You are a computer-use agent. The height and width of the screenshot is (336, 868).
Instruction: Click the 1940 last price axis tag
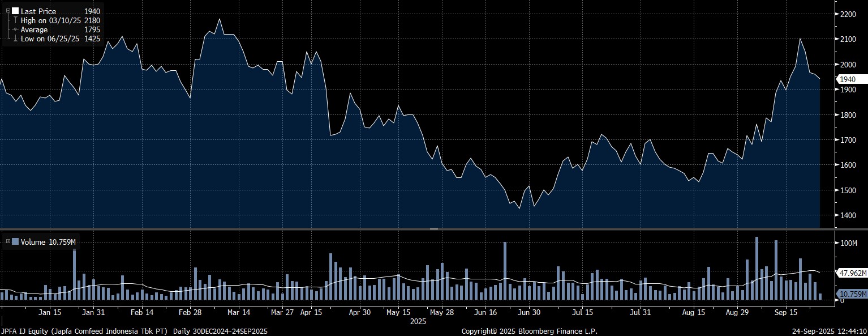pos(847,79)
